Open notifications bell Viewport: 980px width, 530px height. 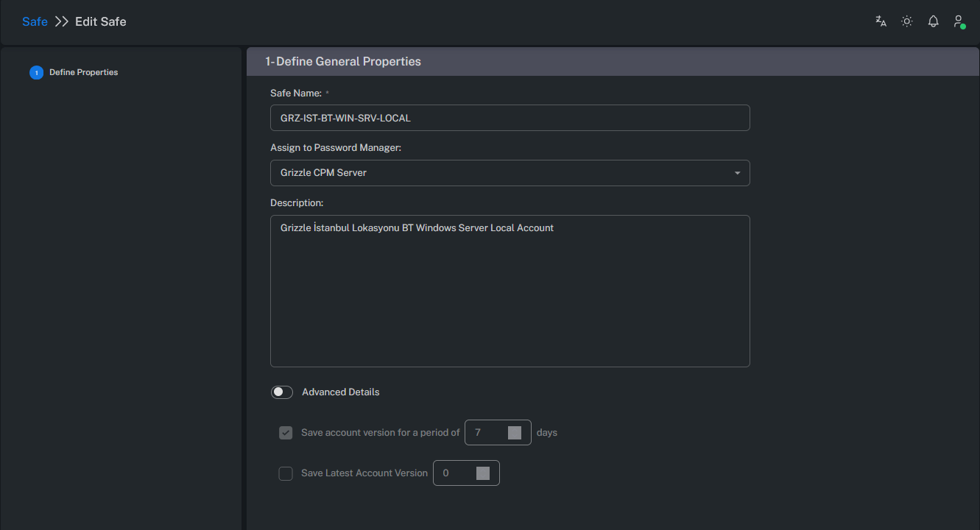pyautogui.click(x=933, y=21)
